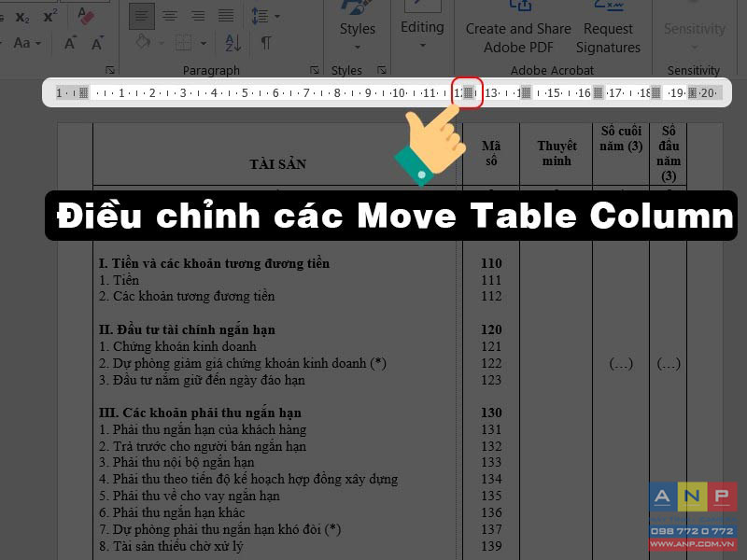
Task: Click "1. Phải thu ngắn hạn của khách hàng"
Action: click(203, 429)
